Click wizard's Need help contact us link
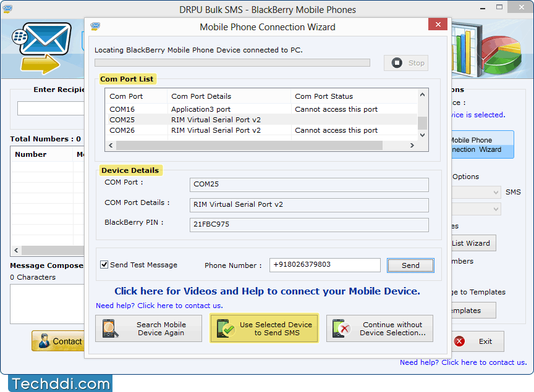The height and width of the screenshot is (392, 534). click(x=159, y=306)
